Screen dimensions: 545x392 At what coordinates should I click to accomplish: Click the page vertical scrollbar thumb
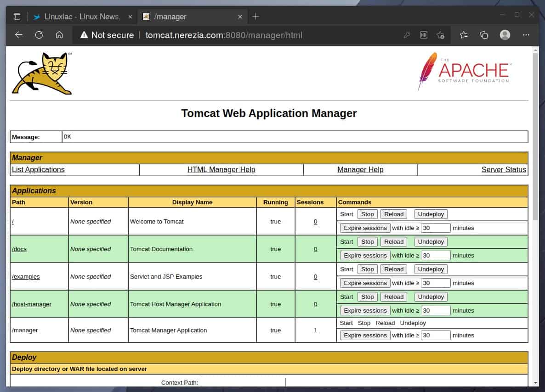535,137
